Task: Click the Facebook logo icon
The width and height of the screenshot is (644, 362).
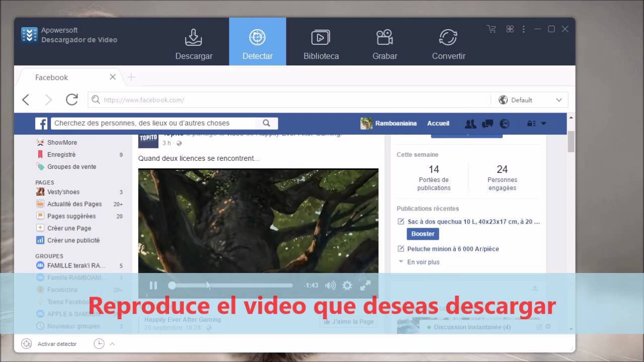Action: point(41,123)
